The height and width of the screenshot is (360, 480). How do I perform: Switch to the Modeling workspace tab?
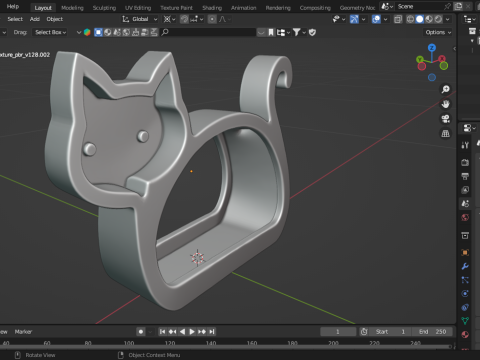[72, 8]
